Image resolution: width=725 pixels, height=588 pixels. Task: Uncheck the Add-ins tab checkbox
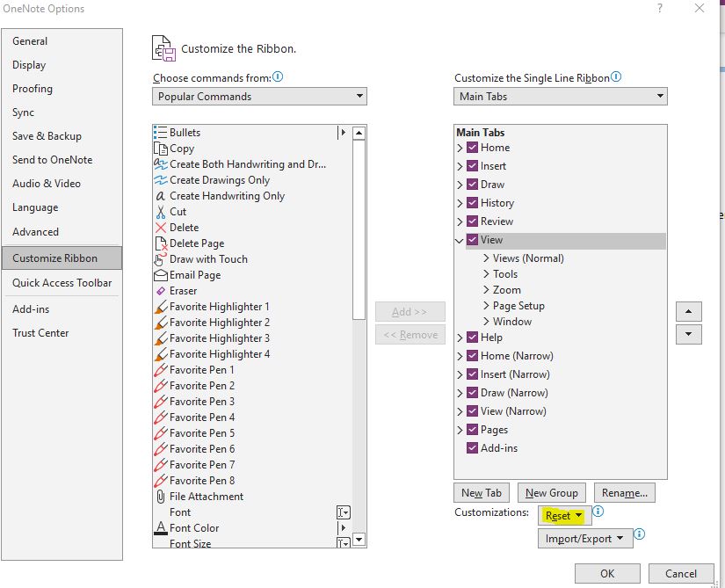472,448
